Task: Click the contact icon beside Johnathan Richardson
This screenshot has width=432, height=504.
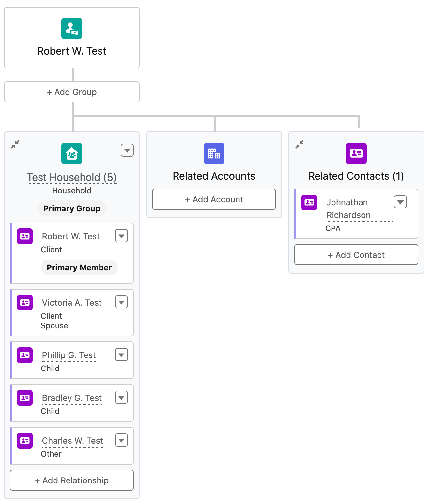Action: point(309,202)
